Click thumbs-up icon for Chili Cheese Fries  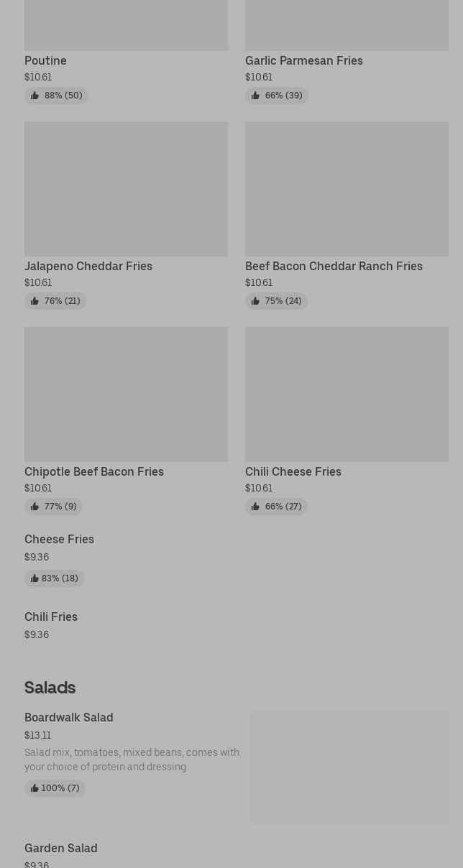click(255, 507)
